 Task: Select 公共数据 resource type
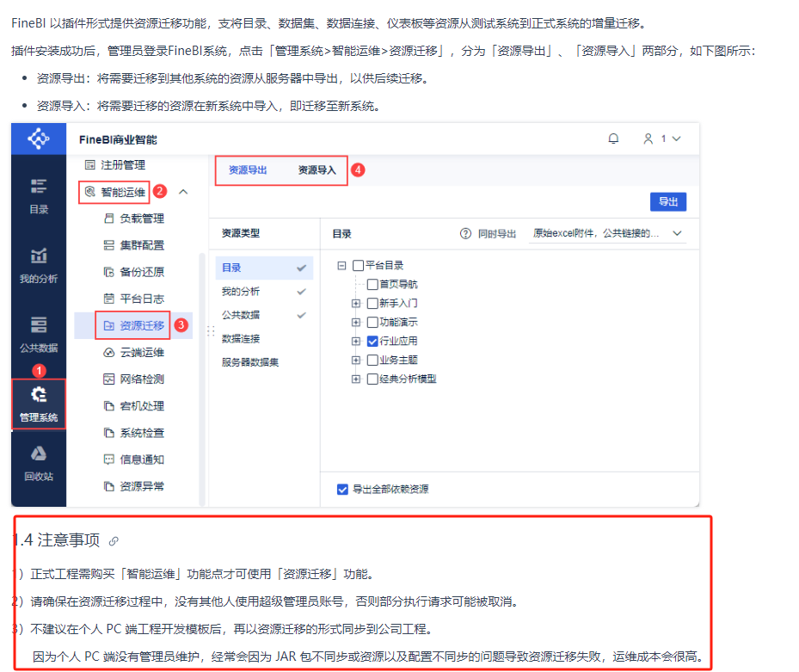264,315
